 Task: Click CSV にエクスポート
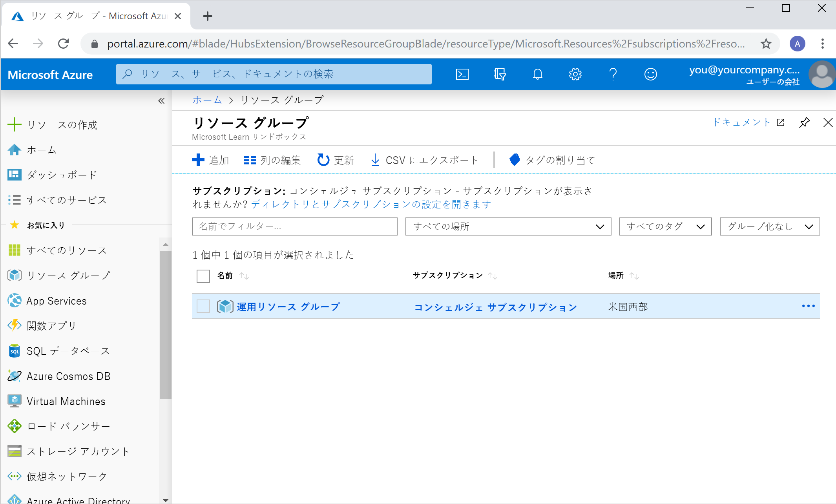[x=424, y=160]
